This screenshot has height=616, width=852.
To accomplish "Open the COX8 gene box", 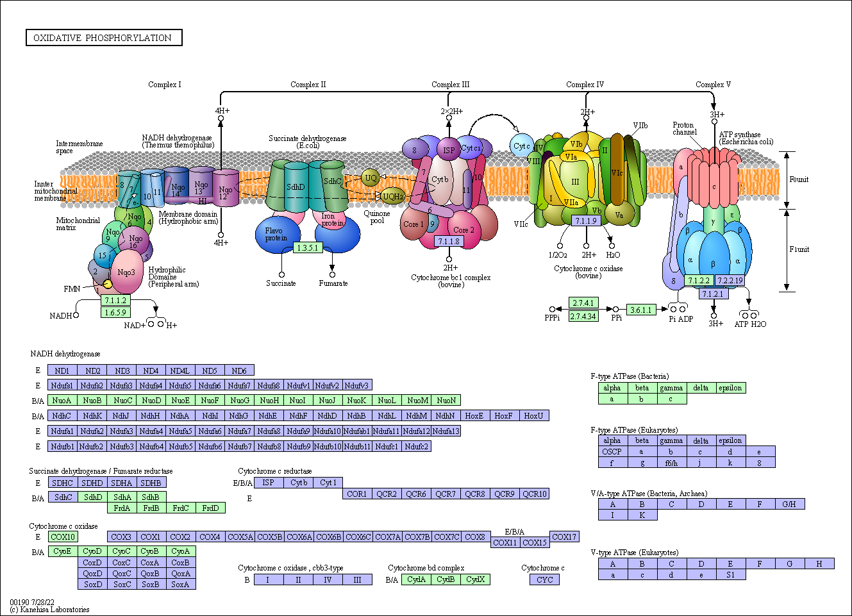I will point(475,537).
